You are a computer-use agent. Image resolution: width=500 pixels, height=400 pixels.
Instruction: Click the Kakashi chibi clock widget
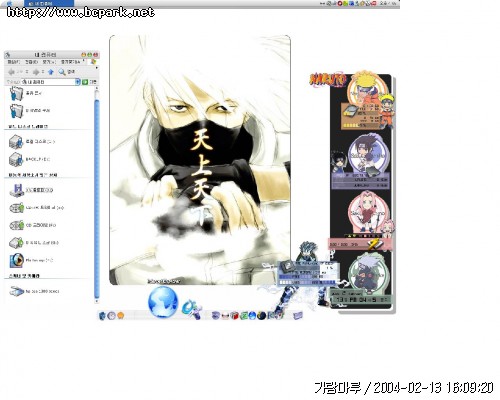pyautogui.click(x=362, y=278)
